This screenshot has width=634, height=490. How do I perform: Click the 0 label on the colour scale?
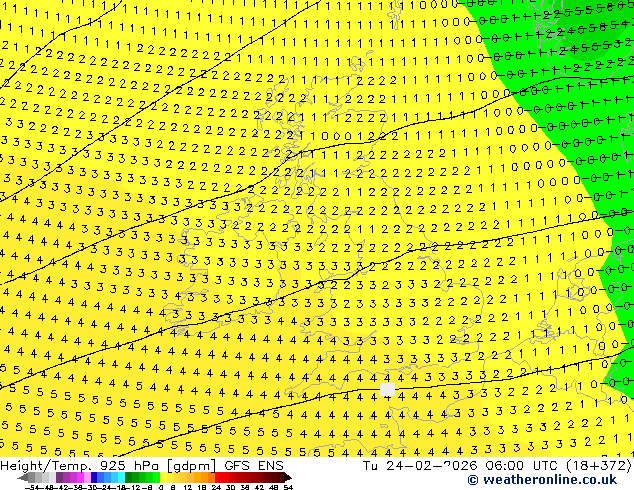coord(161,488)
